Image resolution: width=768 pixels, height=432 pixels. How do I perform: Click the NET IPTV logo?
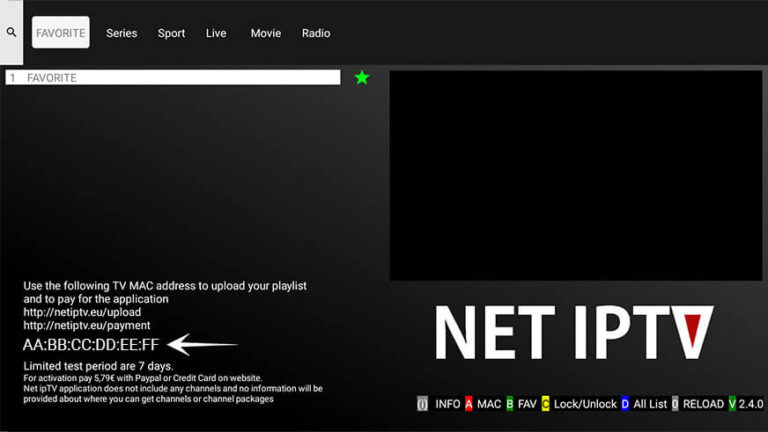click(574, 332)
